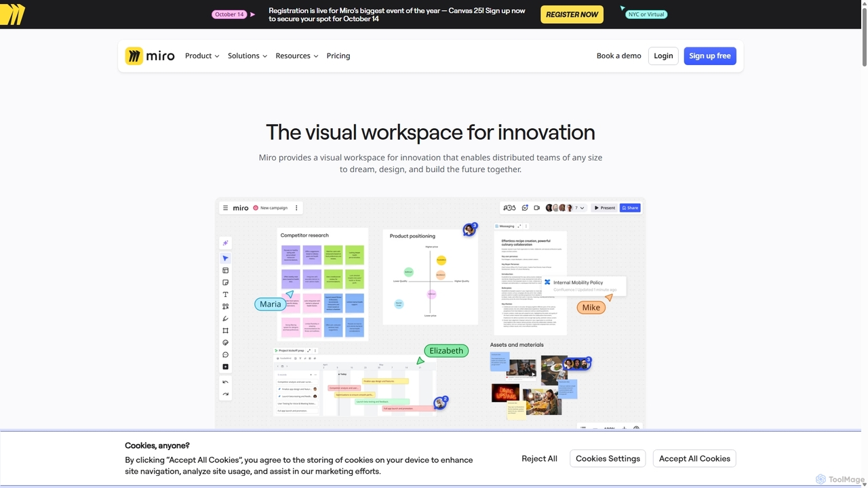Open the templates tool in board toolbar
This screenshot has width=868, height=488.
226,270
